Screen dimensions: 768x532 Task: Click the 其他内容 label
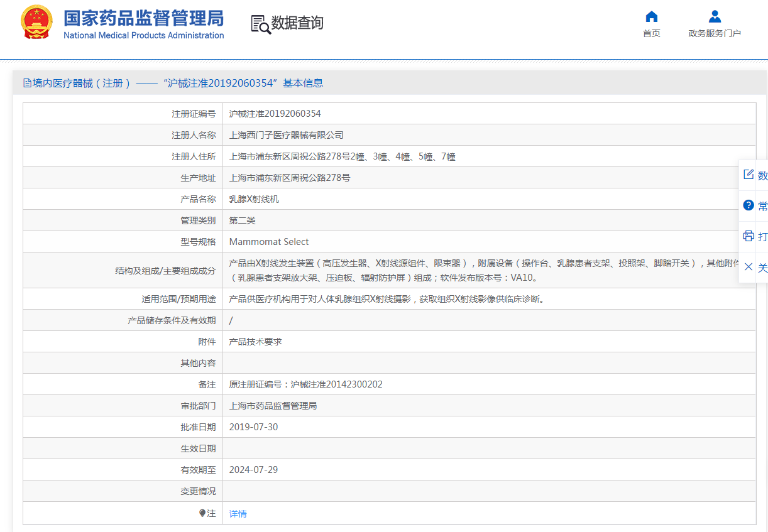(x=198, y=363)
